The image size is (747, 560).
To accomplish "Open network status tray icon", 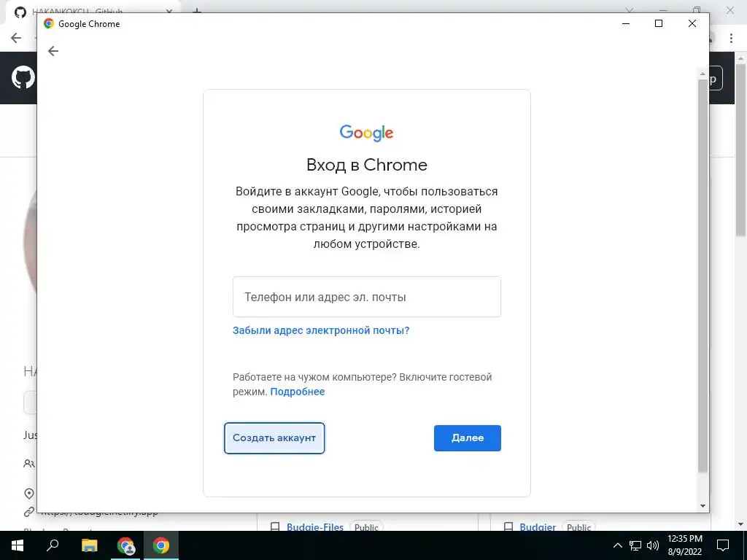I will coord(635,545).
